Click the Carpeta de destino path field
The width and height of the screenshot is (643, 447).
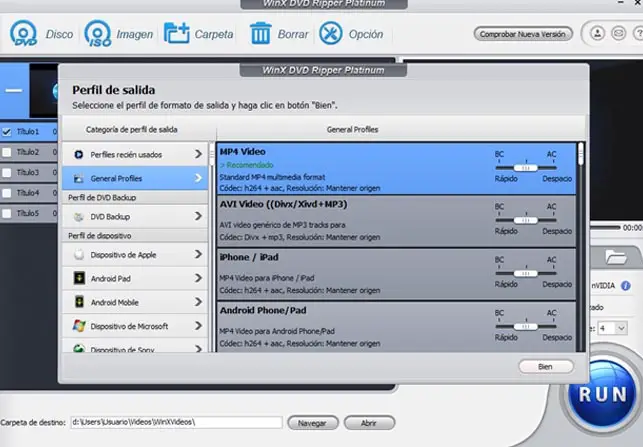[x=176, y=422]
